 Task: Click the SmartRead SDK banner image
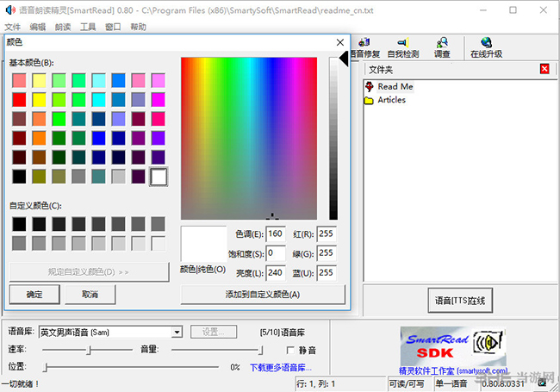pos(453,345)
